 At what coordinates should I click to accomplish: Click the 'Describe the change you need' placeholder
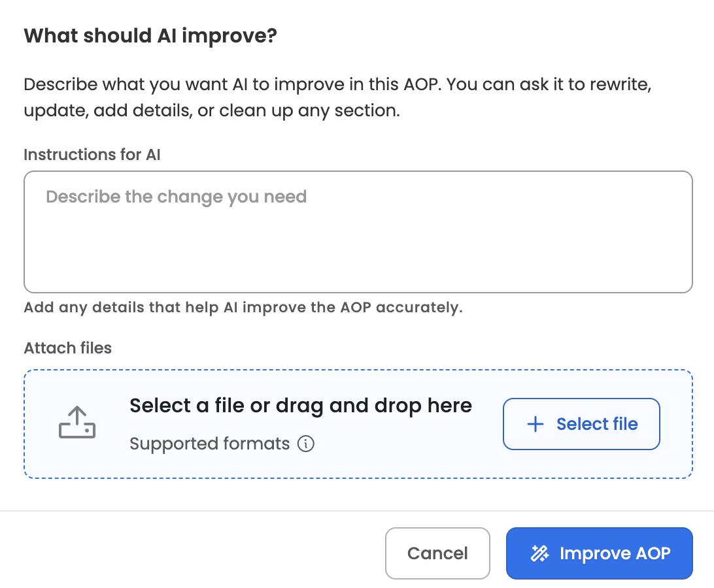(x=177, y=197)
